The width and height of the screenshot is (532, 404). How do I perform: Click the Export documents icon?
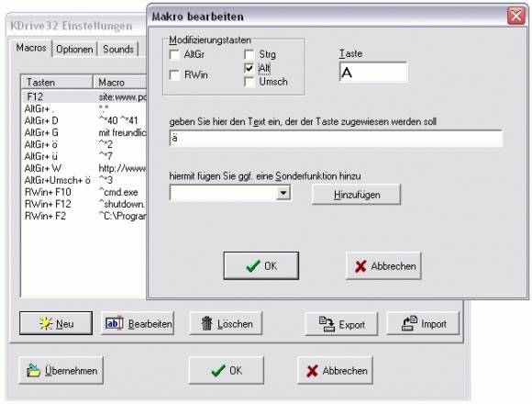327,323
